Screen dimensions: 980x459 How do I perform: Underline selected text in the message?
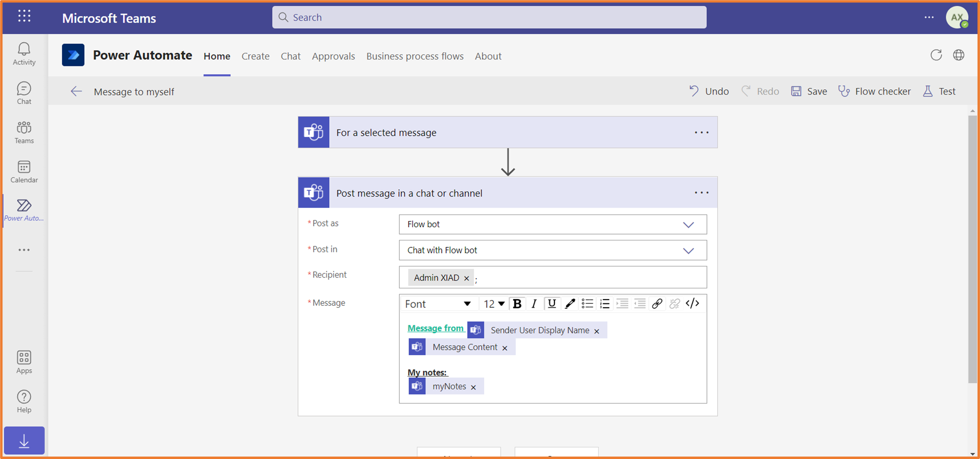click(552, 303)
